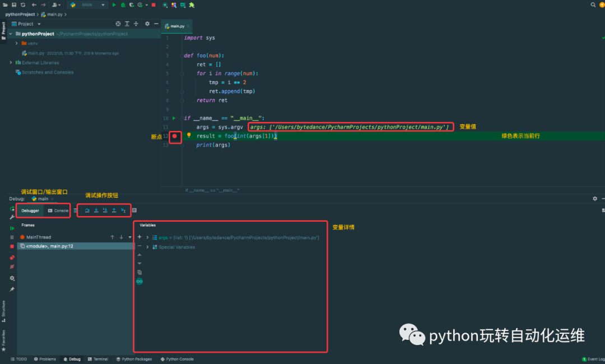The image size is (605, 364).
Task: Click the yellow lightbulb intention icon
Action: pos(189,136)
